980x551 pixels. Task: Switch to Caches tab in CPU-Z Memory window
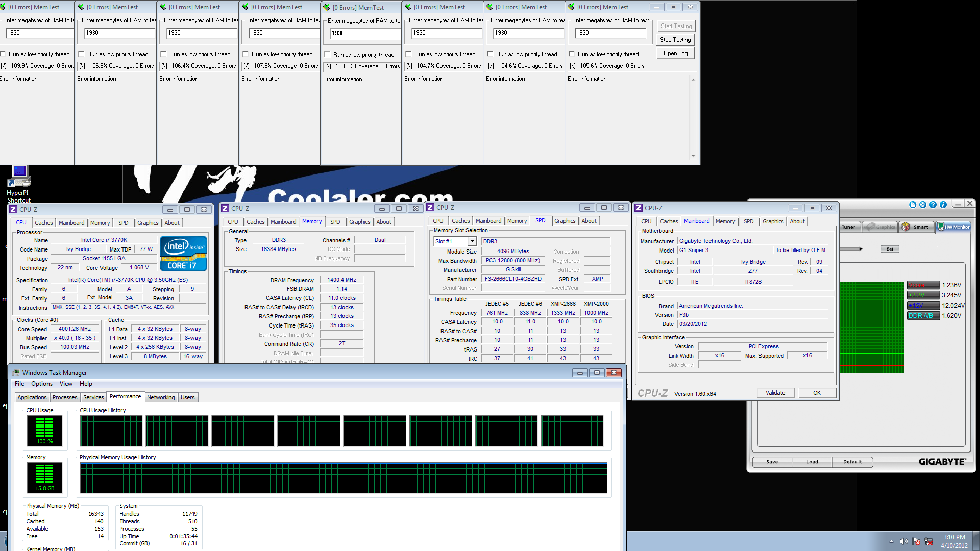click(x=255, y=222)
